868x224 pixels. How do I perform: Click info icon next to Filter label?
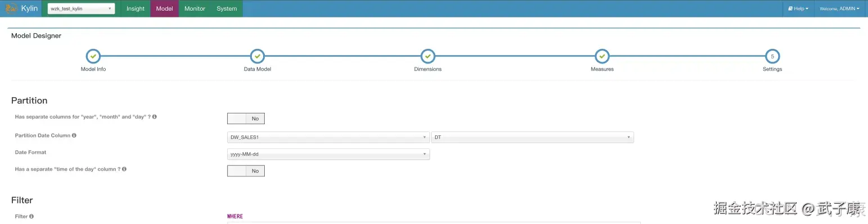pos(31,216)
